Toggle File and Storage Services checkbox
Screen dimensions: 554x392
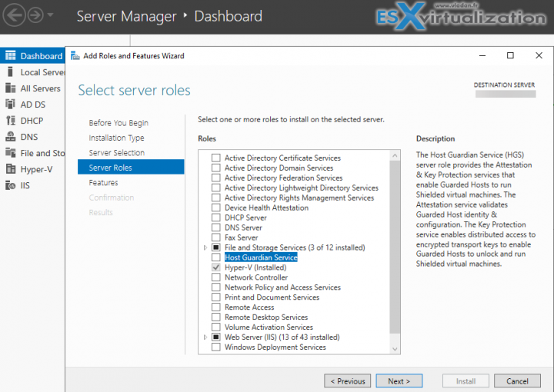(x=216, y=247)
